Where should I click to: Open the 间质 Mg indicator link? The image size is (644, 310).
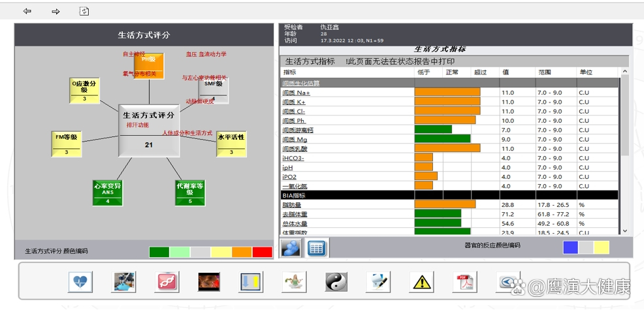[x=295, y=140]
